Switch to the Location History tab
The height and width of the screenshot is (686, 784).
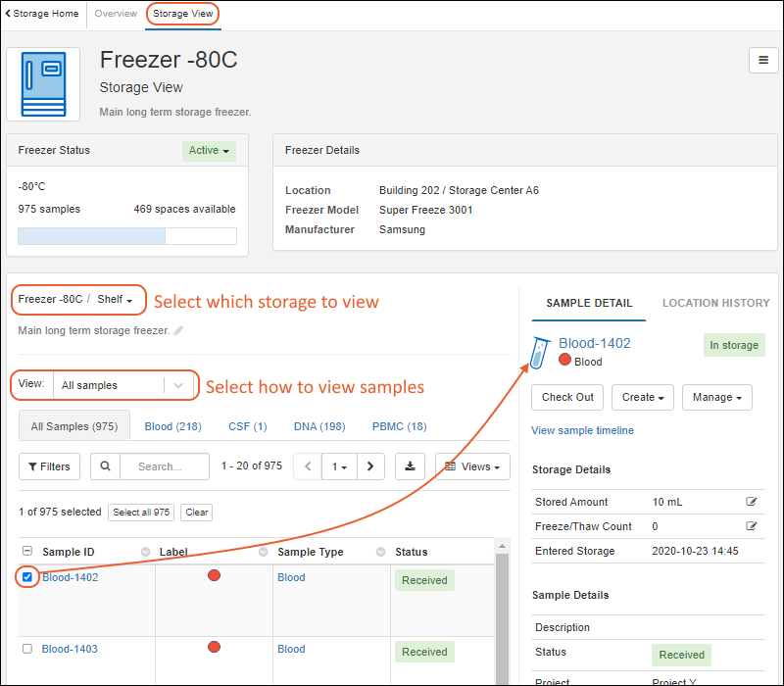(716, 303)
